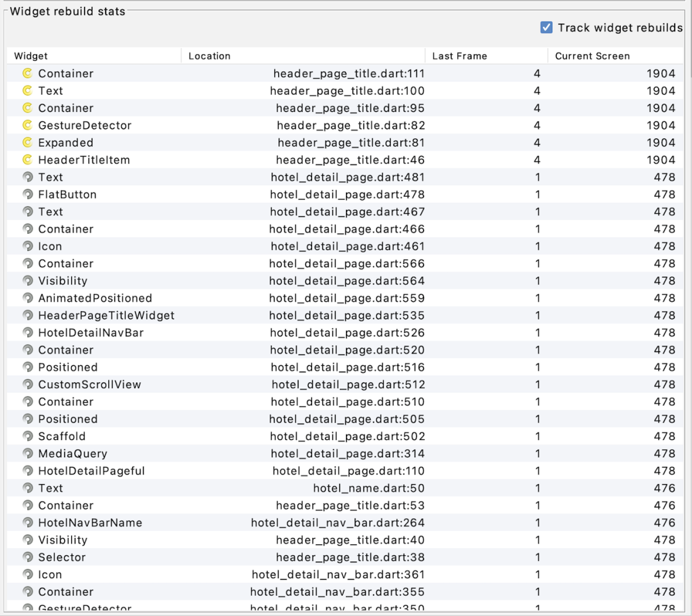Screen dimensions: 692x616
Task: Click the yellow icon next to Expanded
Action: pyautogui.click(x=28, y=143)
